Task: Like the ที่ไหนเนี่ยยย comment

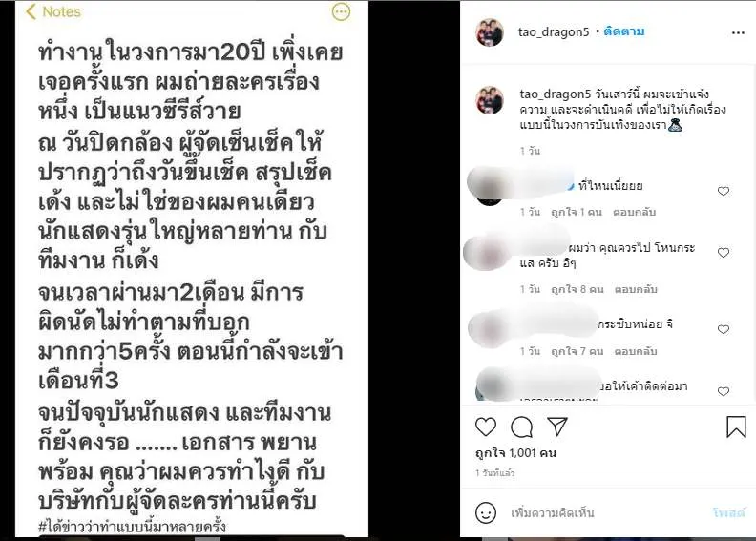Action: click(724, 191)
